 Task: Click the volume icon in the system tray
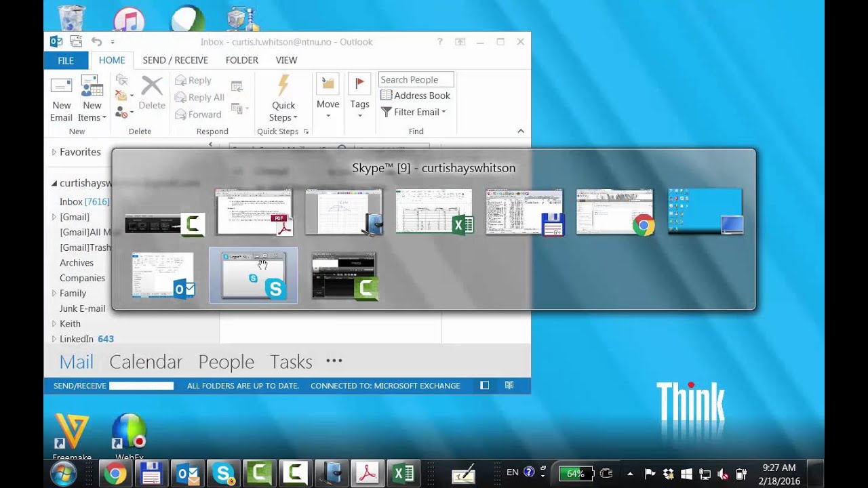(723, 474)
